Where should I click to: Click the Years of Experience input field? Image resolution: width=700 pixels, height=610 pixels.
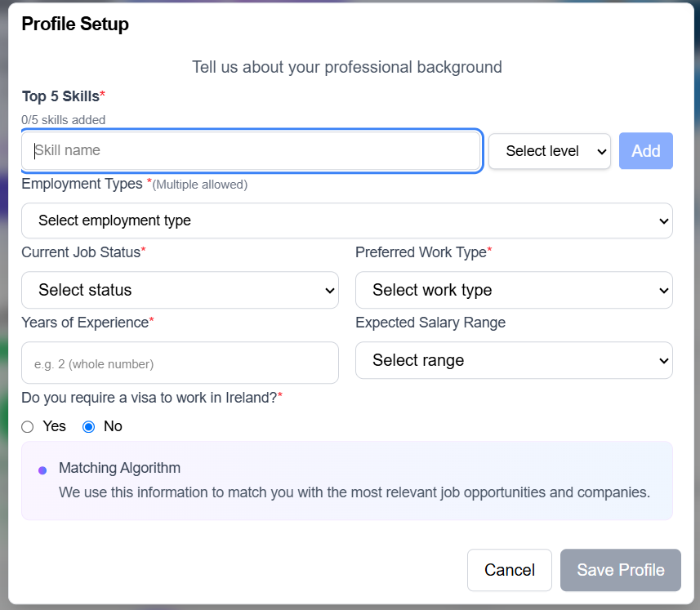(x=180, y=363)
